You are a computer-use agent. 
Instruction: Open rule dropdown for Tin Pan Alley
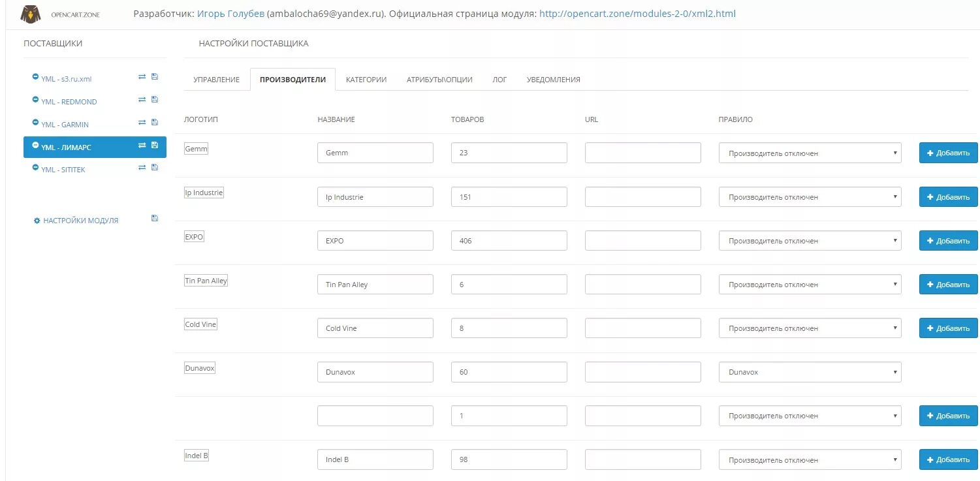coord(810,284)
